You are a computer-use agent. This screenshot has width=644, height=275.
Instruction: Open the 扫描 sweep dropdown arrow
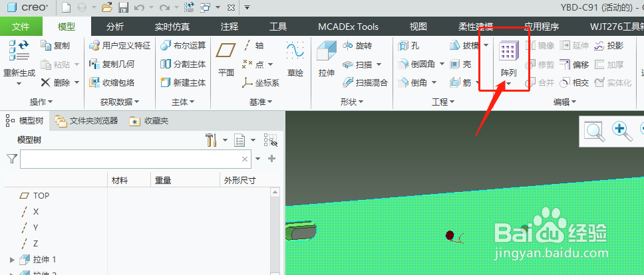pos(379,64)
